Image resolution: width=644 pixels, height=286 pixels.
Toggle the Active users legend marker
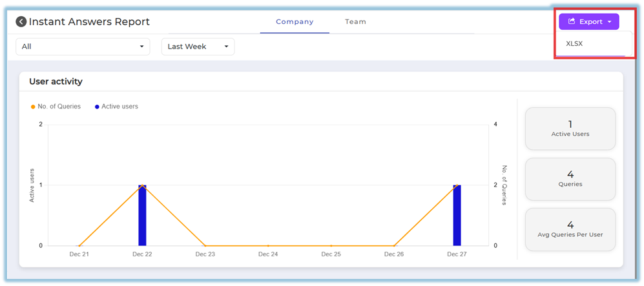click(97, 107)
